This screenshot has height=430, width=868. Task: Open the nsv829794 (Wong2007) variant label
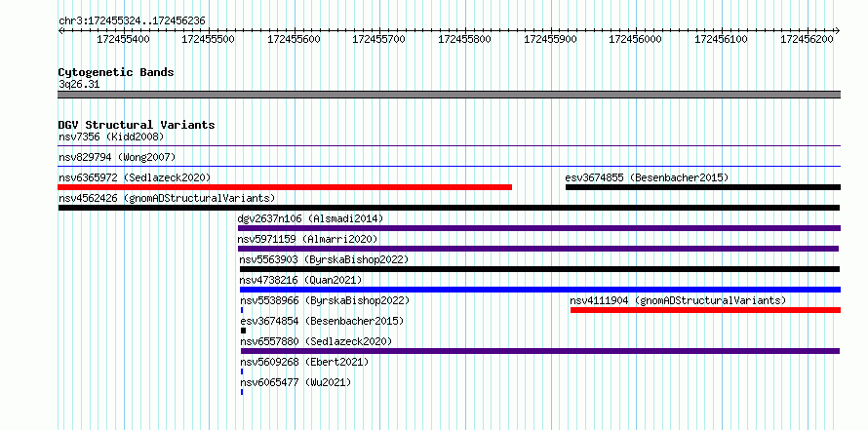pyautogui.click(x=117, y=157)
